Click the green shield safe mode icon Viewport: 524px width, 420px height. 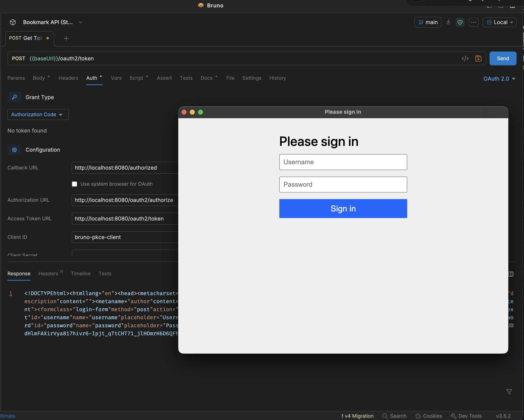click(460, 22)
